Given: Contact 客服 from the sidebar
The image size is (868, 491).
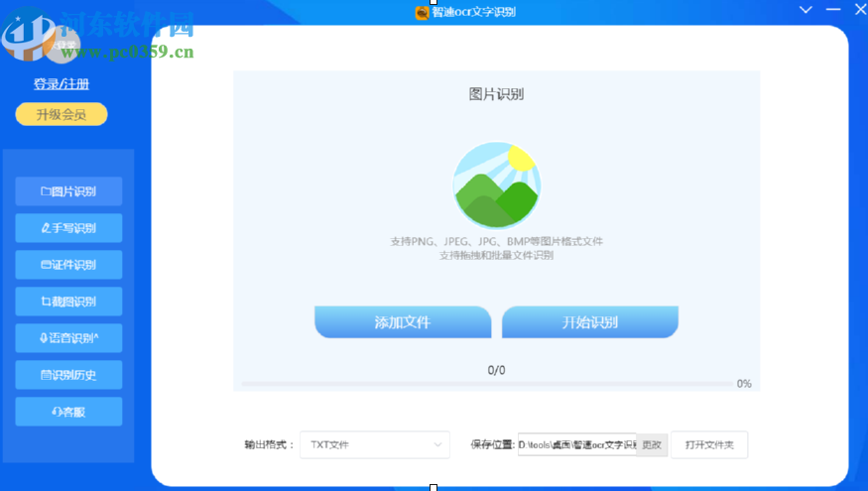Looking at the screenshot, I should (x=68, y=412).
